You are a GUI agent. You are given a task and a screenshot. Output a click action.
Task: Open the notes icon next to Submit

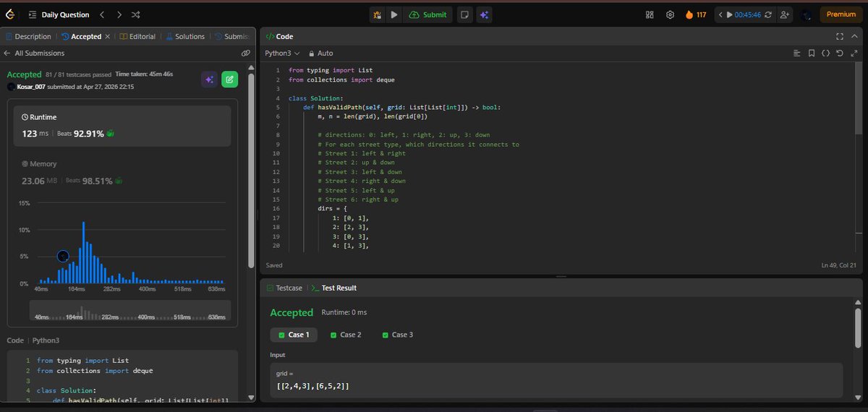tap(466, 14)
